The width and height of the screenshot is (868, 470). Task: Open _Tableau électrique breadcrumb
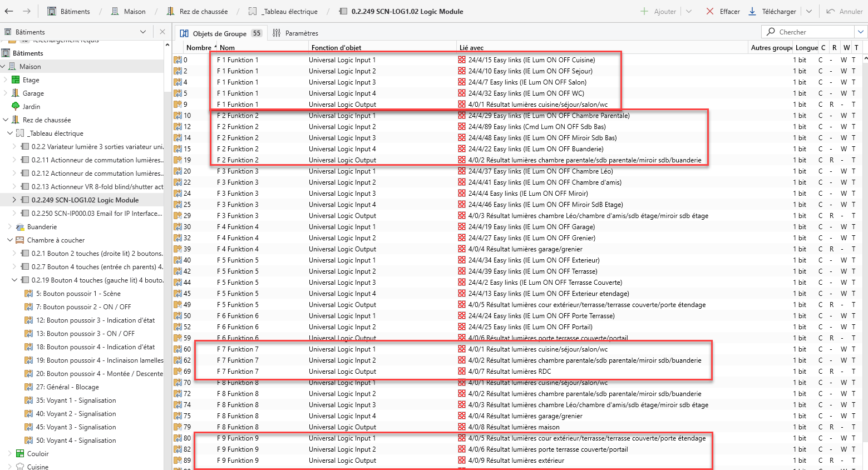[283, 11]
